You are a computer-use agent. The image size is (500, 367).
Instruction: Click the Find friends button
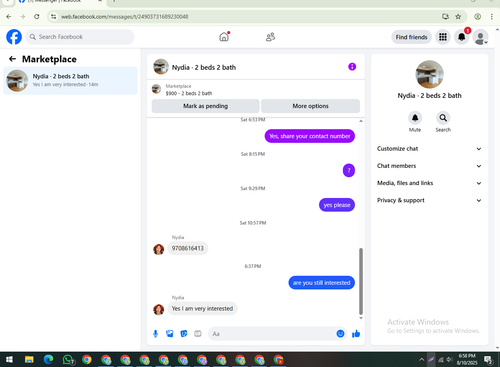click(x=411, y=37)
